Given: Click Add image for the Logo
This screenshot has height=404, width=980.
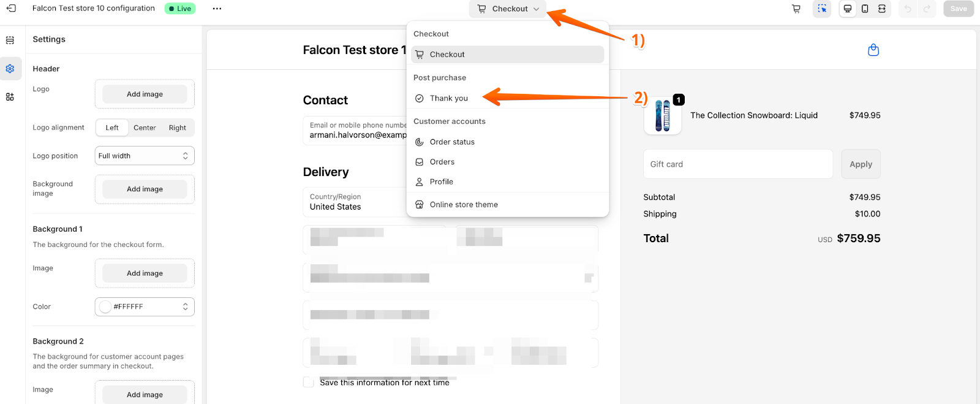Looking at the screenshot, I should (x=145, y=94).
